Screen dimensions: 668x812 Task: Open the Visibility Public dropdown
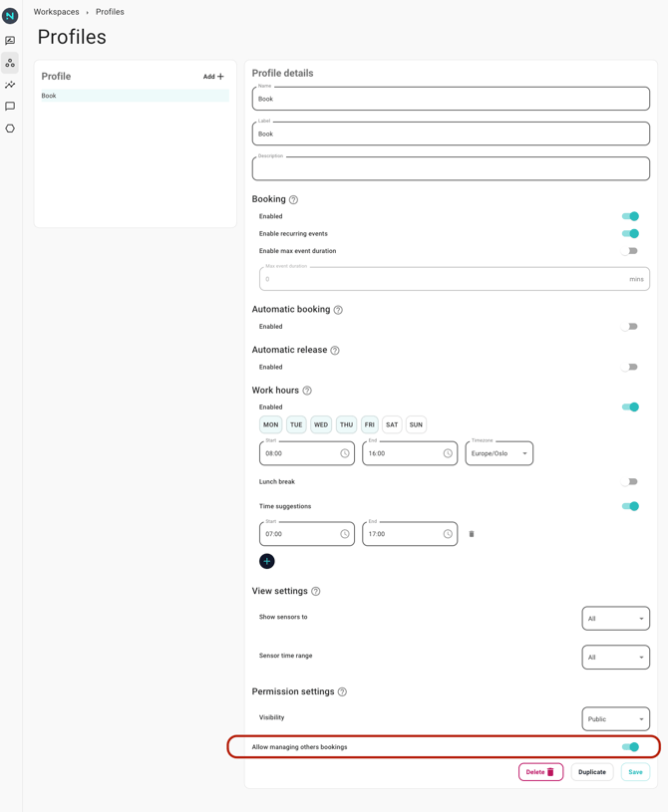point(616,718)
